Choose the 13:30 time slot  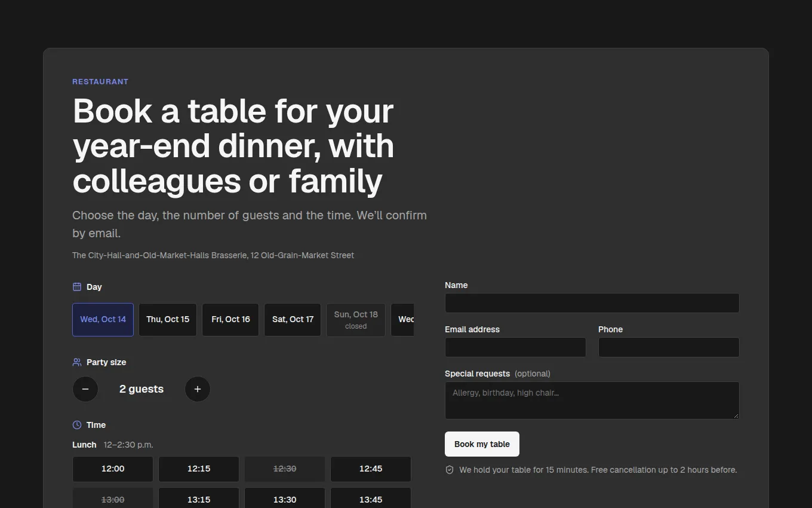click(285, 498)
